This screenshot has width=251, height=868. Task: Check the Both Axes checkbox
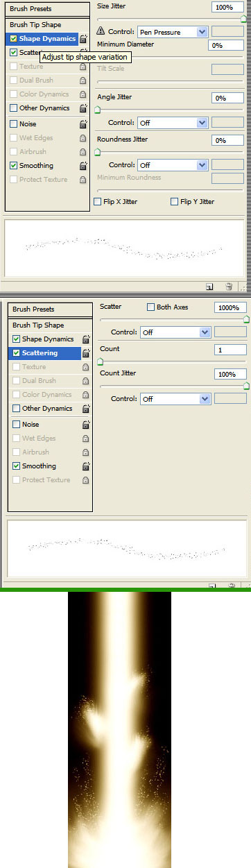tap(150, 307)
